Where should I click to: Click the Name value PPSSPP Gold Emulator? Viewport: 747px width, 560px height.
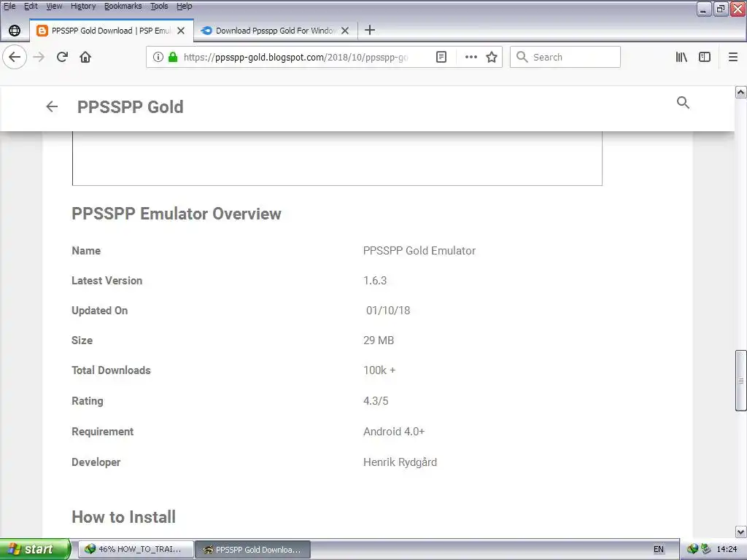click(x=419, y=251)
